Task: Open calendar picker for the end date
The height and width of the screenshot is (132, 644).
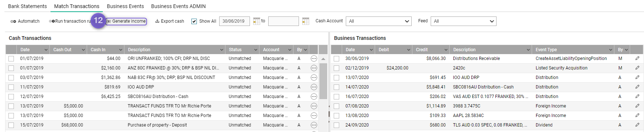Action: (306, 21)
